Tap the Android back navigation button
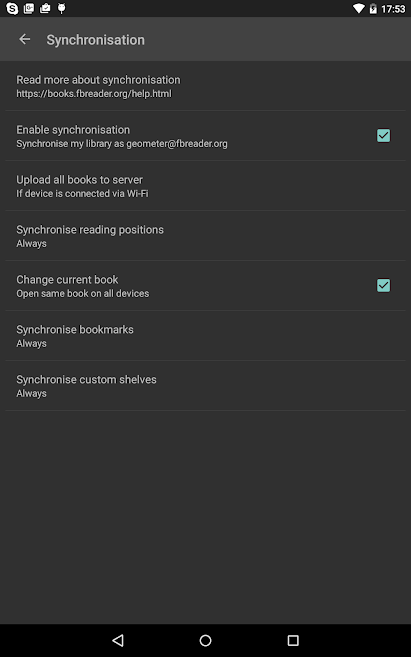The height and width of the screenshot is (657, 411). pyautogui.click(x=118, y=640)
